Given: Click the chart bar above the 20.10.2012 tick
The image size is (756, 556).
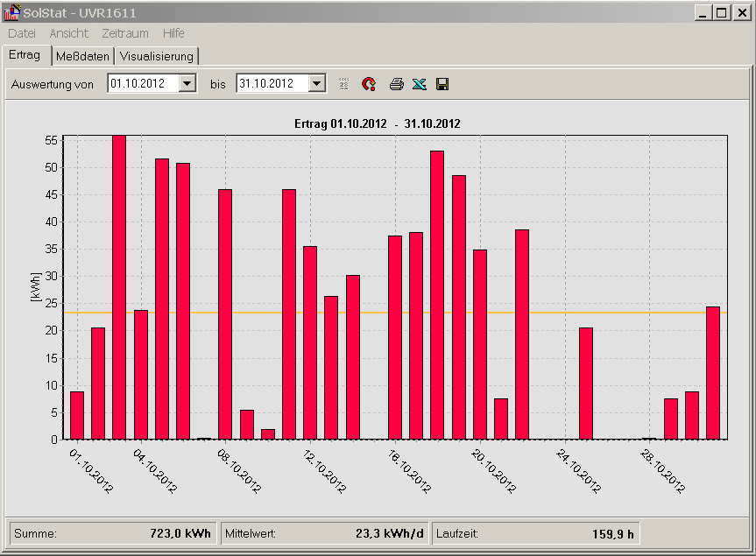Looking at the screenshot, I should [480, 344].
